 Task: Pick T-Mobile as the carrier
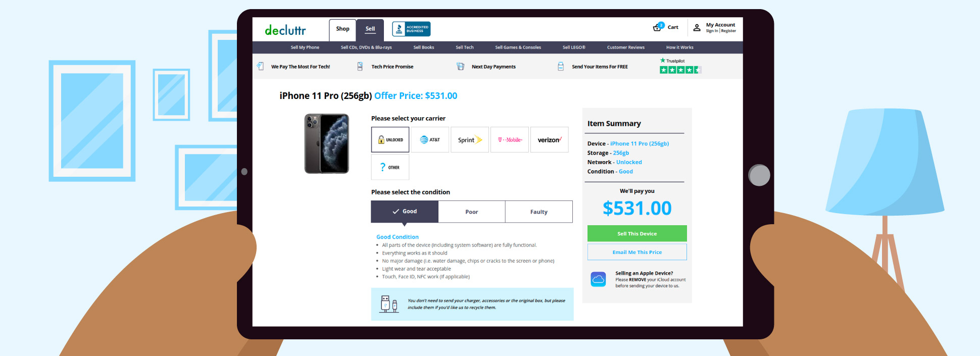[510, 140]
